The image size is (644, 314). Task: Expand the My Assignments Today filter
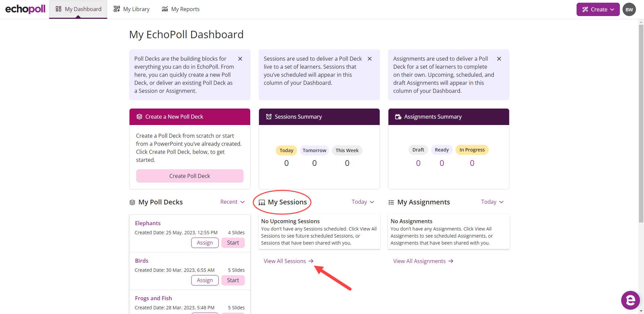(492, 202)
